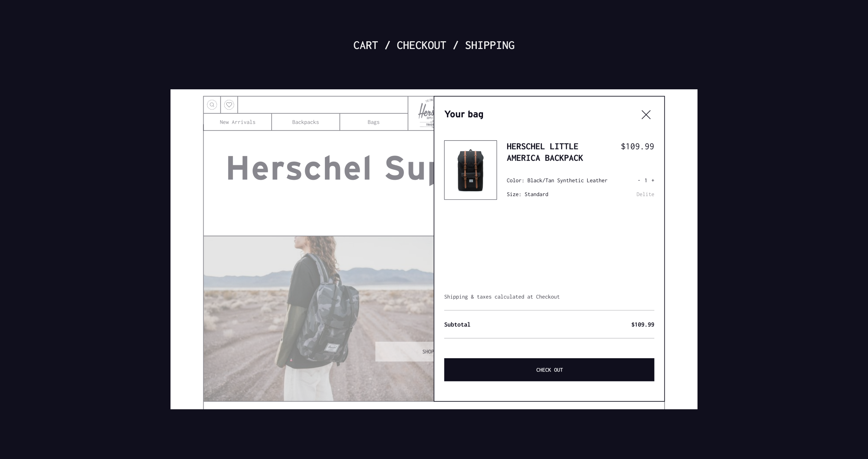Click the Color: Black/Tan Synthetic Leather text

point(557,180)
